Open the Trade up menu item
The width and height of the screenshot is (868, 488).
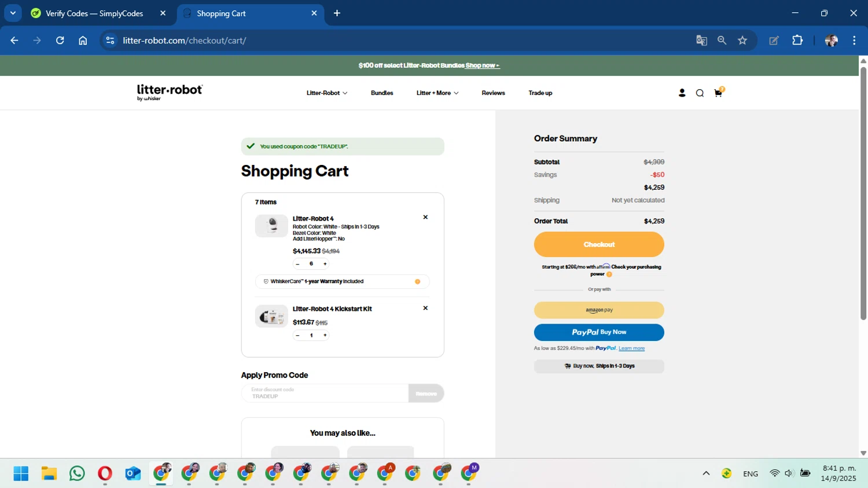tap(540, 93)
